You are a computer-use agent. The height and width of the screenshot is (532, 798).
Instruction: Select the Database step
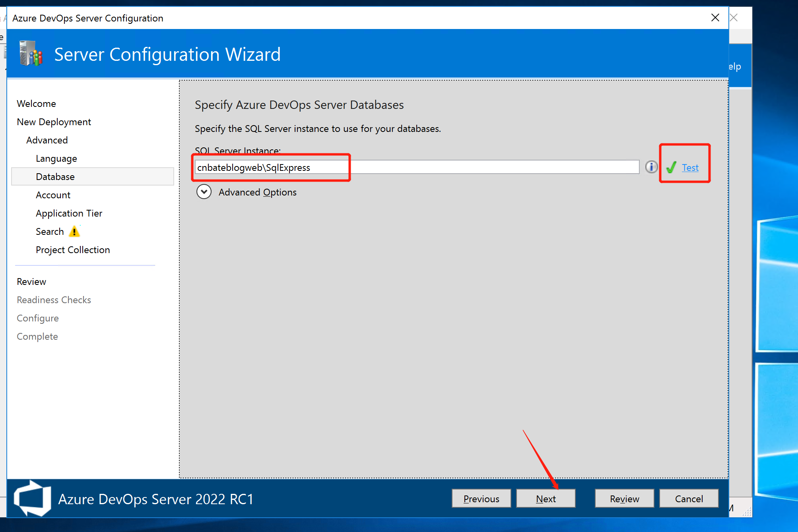point(93,177)
